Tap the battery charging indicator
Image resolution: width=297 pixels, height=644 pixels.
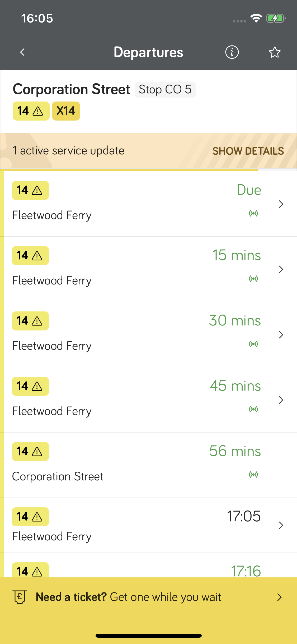pyautogui.click(x=276, y=18)
